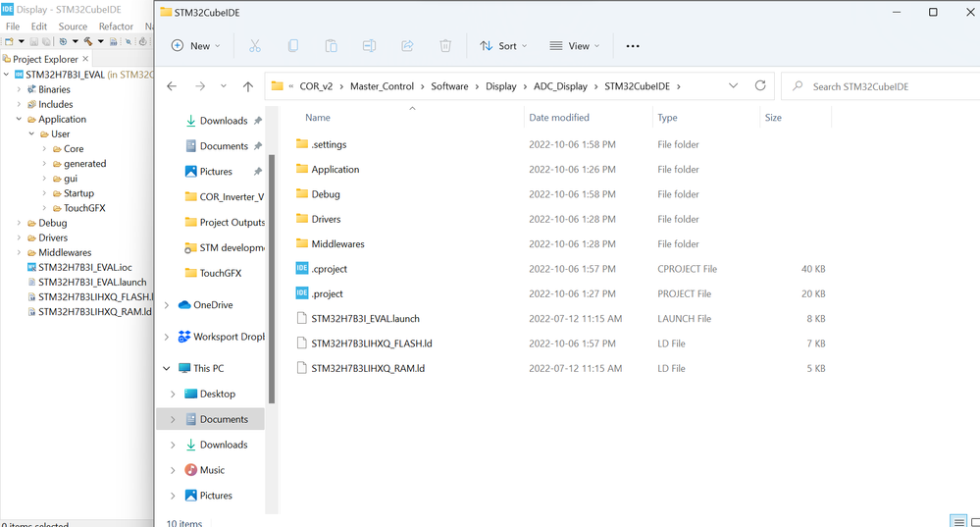The width and height of the screenshot is (980, 527).
Task: Click the Save icon in STM32CubeIDE toolbar
Action: [x=33, y=42]
